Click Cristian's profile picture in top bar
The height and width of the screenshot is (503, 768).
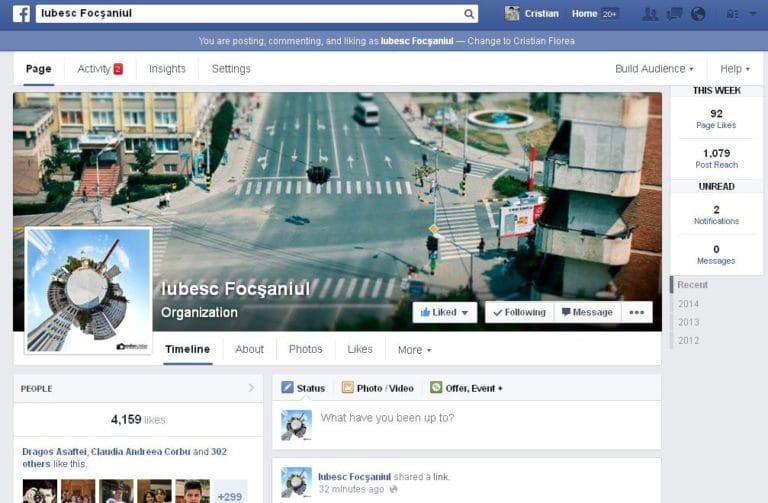[x=512, y=13]
